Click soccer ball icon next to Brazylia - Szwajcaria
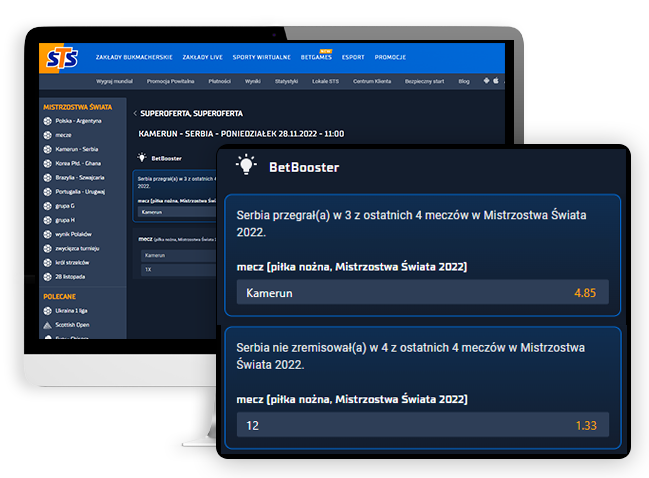The image size is (649, 478). 48,178
